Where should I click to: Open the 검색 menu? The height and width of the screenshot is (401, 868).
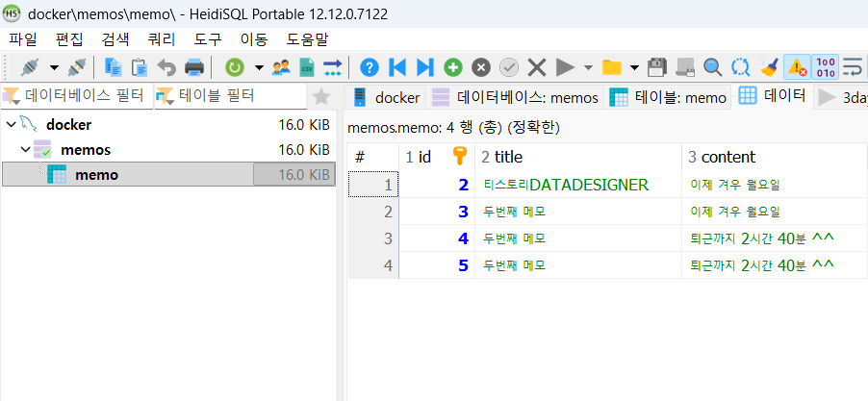coord(115,39)
